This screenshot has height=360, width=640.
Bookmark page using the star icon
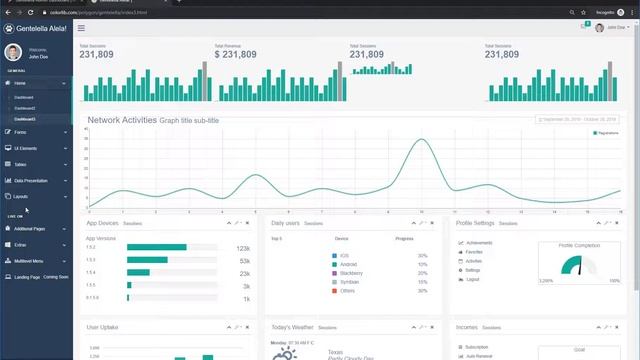tap(583, 13)
